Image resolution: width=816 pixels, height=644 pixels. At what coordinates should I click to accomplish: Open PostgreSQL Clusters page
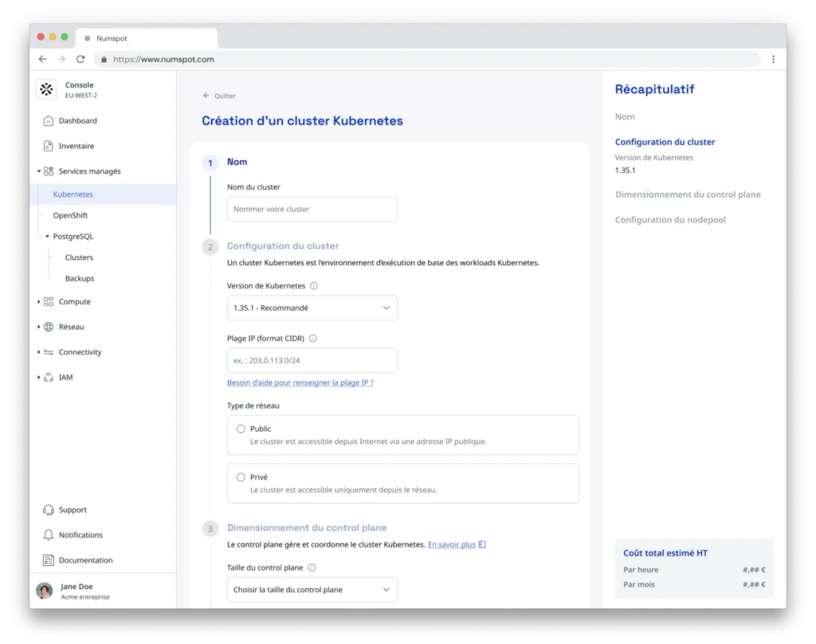(x=79, y=257)
